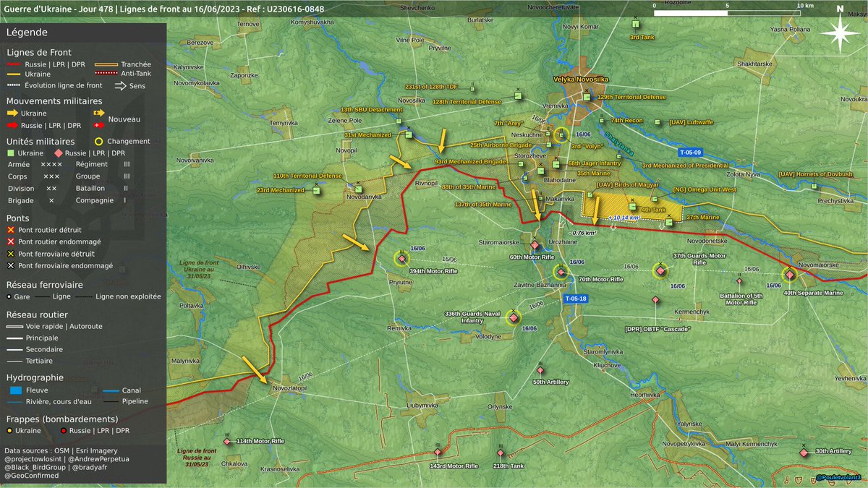Viewport: 868px width, 488px height.
Task: Click the T-05-18 road shield
Action: click(x=576, y=299)
